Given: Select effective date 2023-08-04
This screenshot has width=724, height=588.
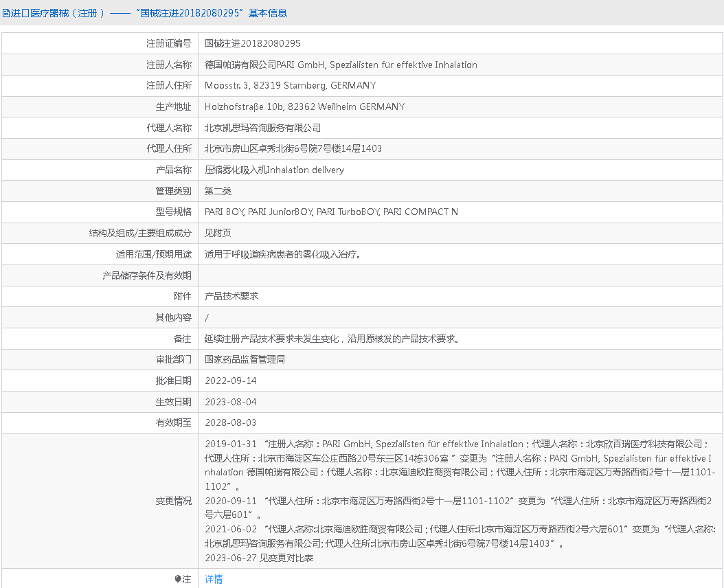Looking at the screenshot, I should point(231,403).
